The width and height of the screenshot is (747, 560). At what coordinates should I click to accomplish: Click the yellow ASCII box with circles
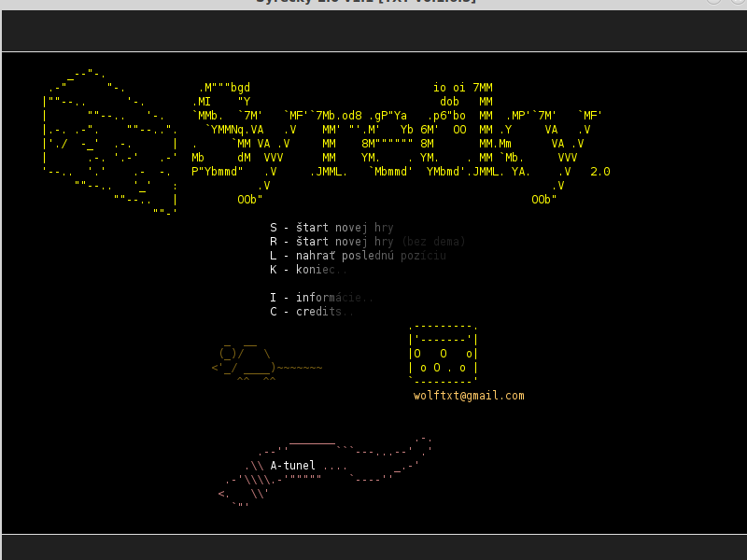pyautogui.click(x=443, y=355)
